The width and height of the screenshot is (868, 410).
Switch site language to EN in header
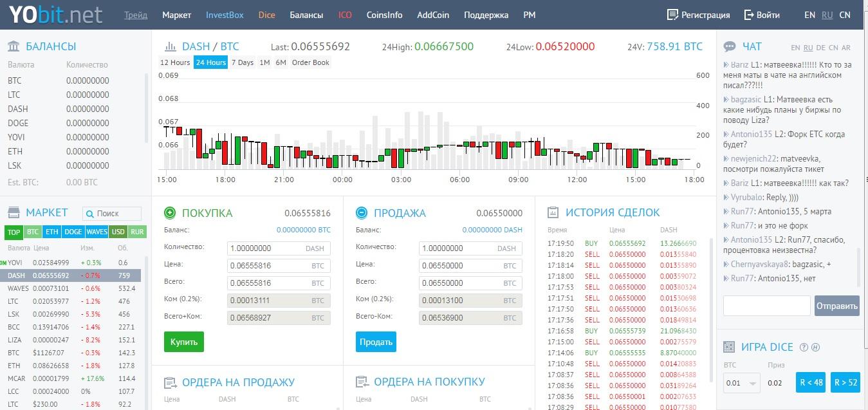[809, 15]
